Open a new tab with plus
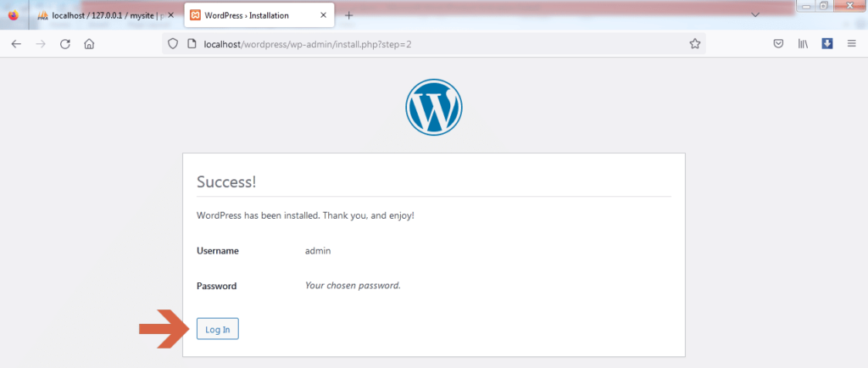The image size is (868, 368). click(348, 15)
